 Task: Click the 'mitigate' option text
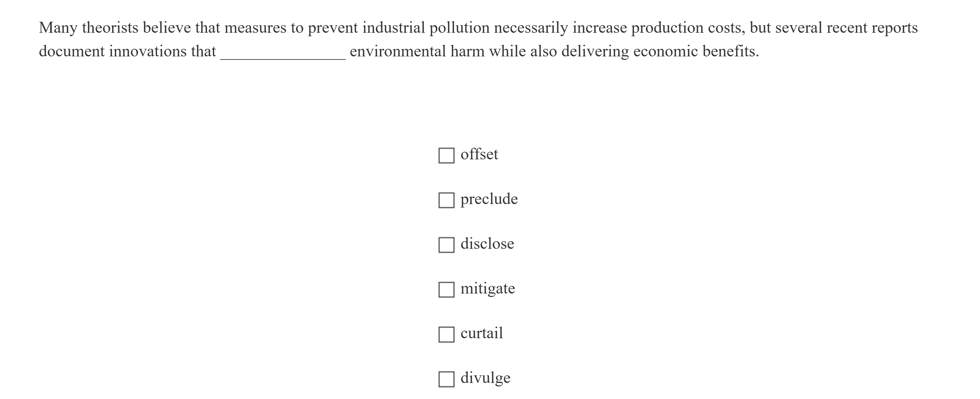click(487, 288)
